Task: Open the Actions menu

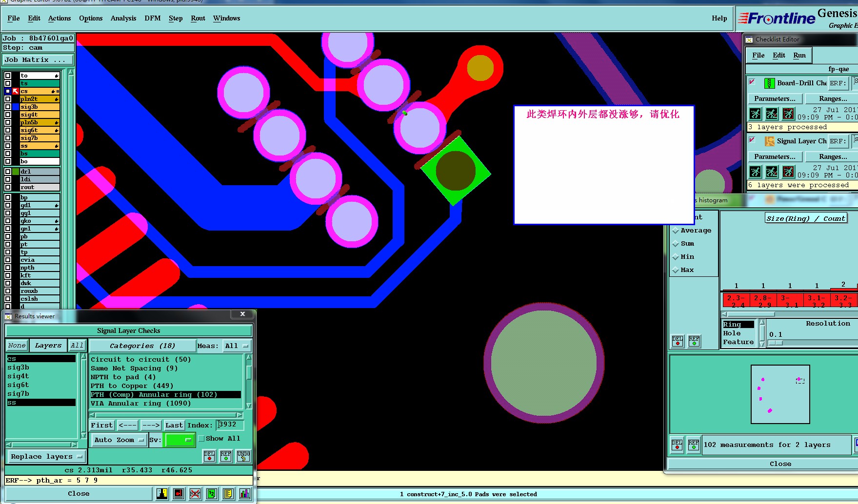Action: tap(60, 19)
